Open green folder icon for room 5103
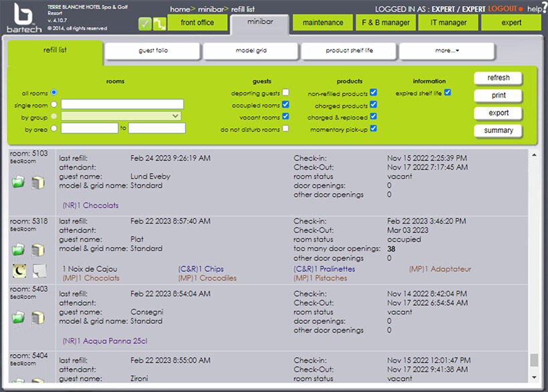The image size is (548, 392). click(x=18, y=182)
